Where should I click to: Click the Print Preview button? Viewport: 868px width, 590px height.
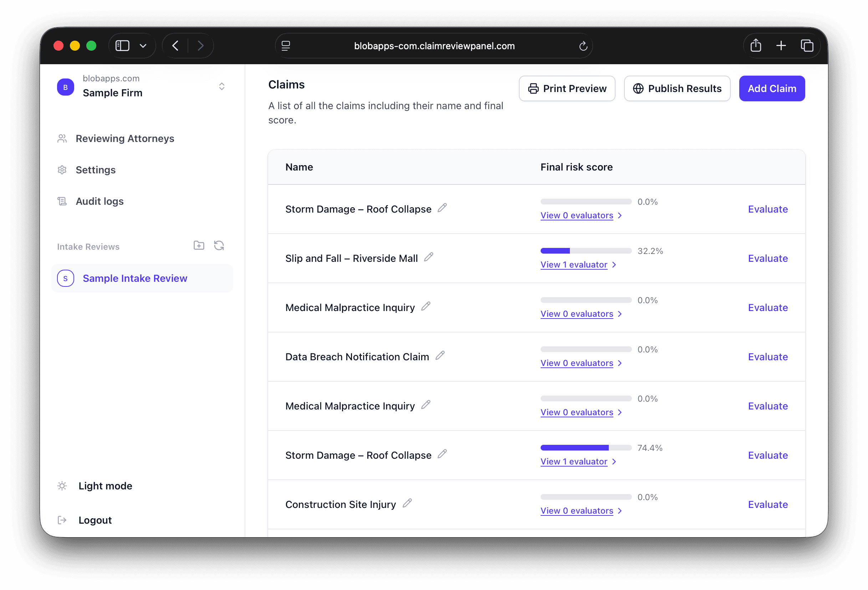click(567, 88)
